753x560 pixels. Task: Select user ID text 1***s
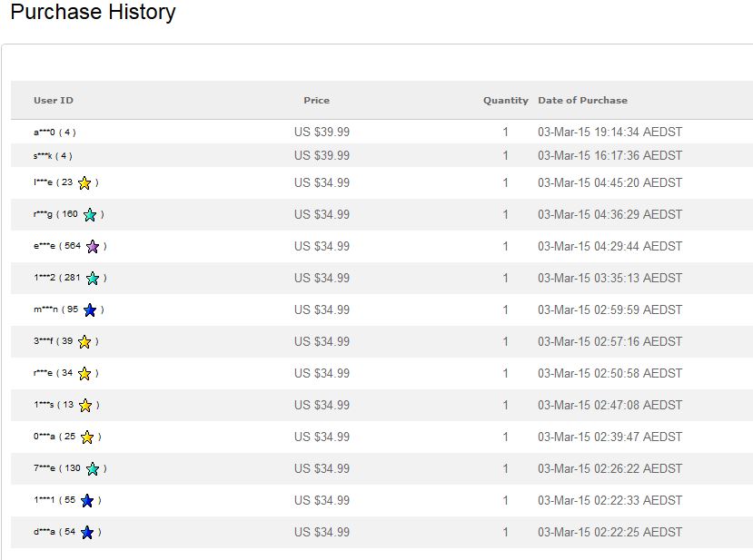click(x=44, y=405)
